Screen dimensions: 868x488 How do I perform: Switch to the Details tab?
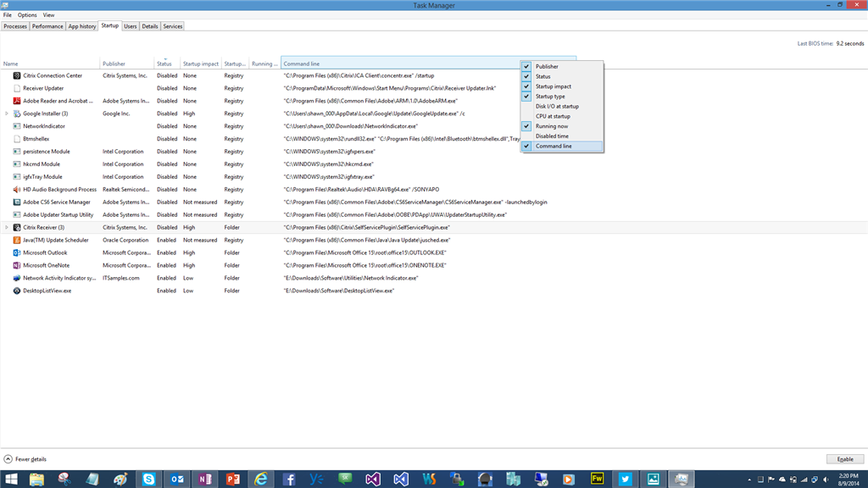(149, 26)
